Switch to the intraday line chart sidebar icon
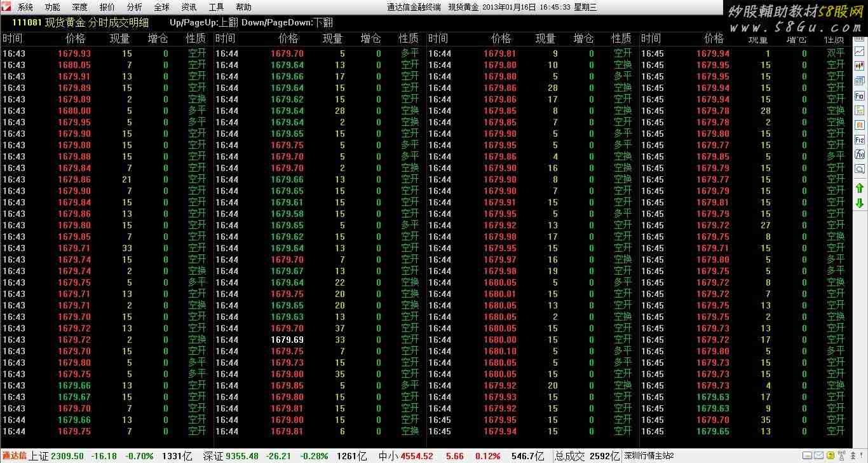The height and width of the screenshot is (463, 868). [x=860, y=51]
